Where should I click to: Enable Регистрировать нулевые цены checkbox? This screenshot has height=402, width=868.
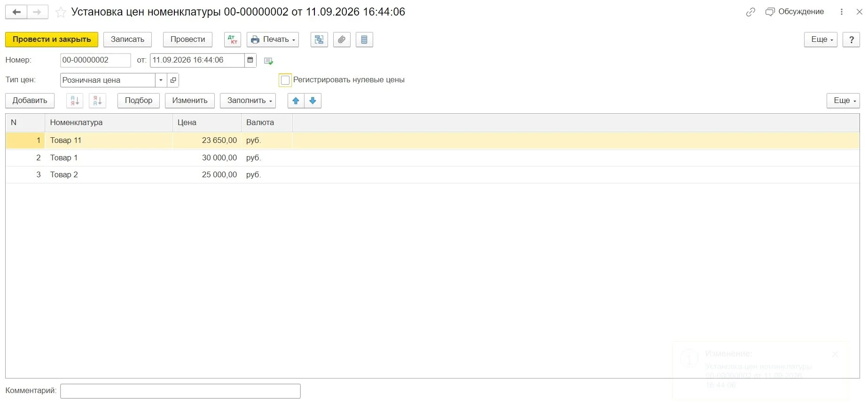(285, 80)
